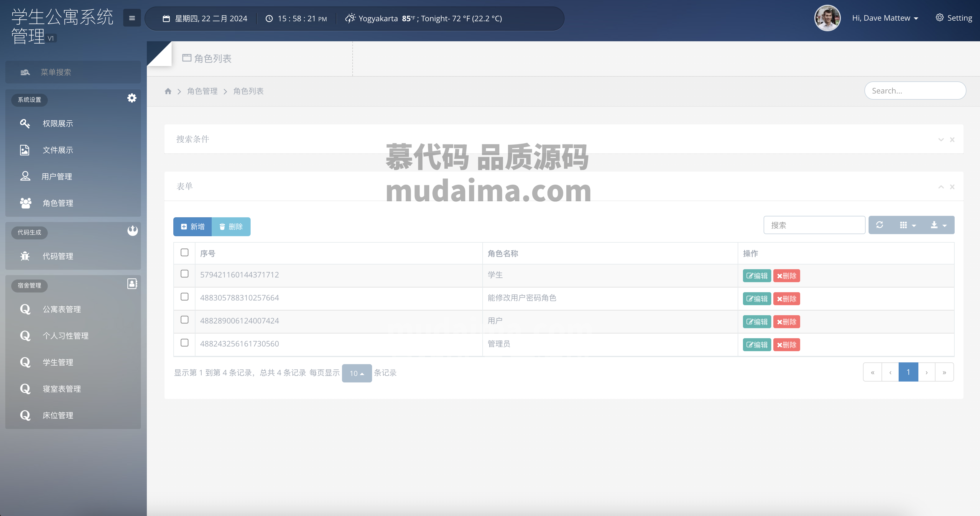
Task: Click the gear icon of 系统设置 section
Action: point(131,98)
